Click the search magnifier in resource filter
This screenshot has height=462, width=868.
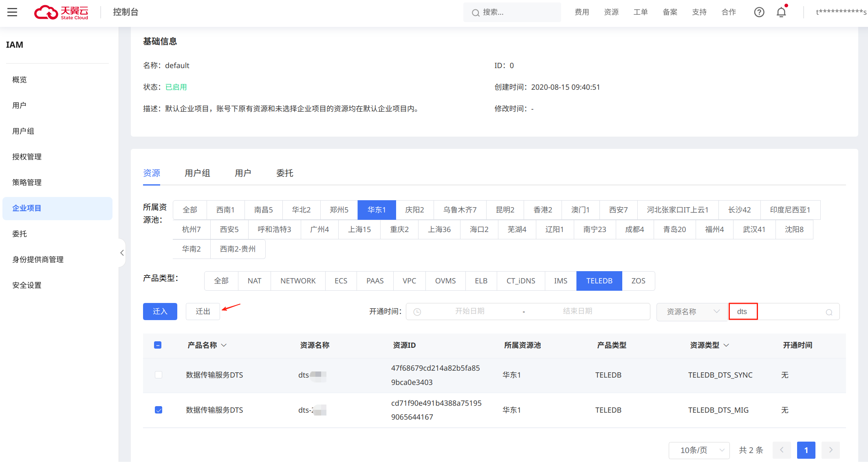tap(829, 312)
